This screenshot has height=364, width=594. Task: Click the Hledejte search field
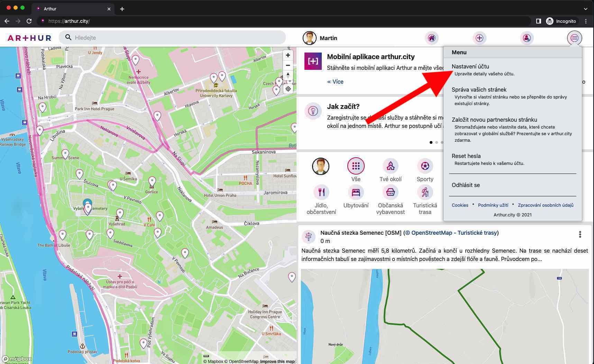172,38
